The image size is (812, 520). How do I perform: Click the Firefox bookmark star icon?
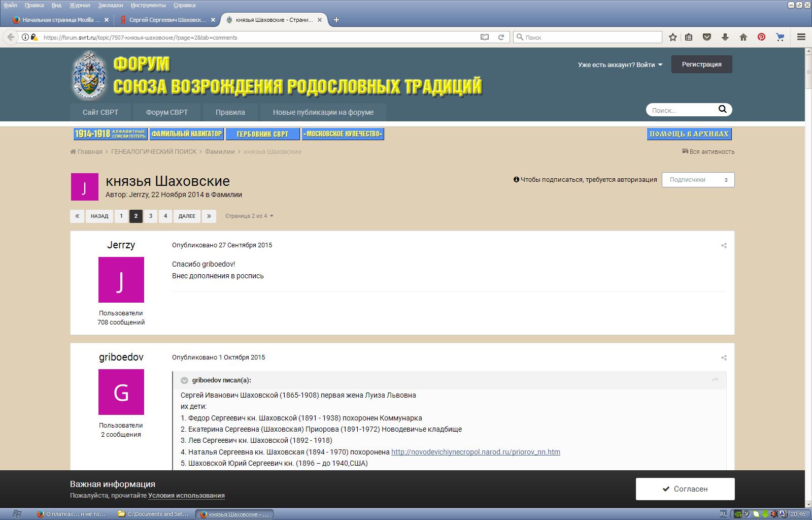tap(672, 37)
